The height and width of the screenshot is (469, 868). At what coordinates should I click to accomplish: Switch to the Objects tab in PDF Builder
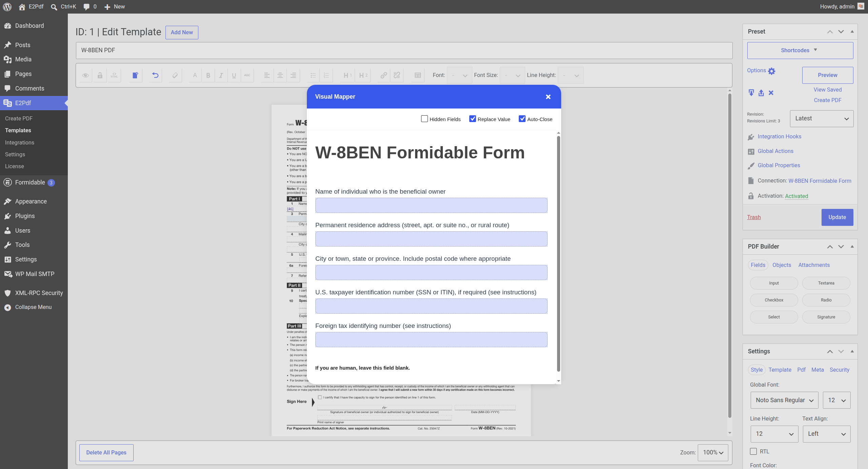point(782,265)
